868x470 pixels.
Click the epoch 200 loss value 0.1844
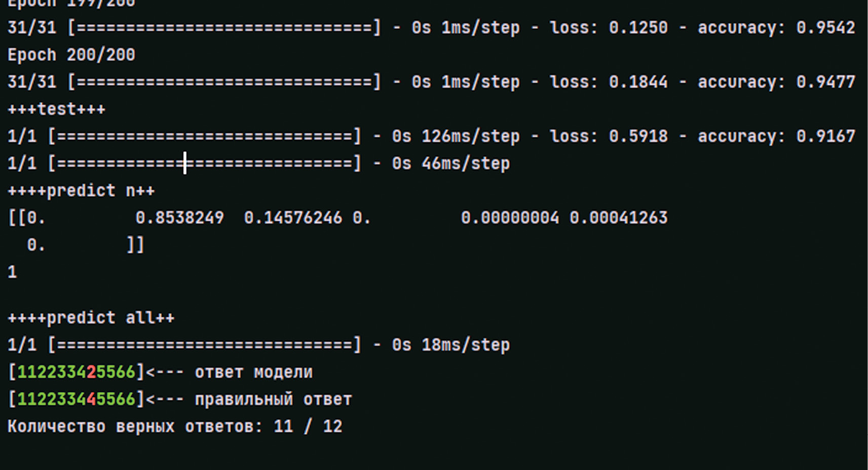tap(638, 82)
